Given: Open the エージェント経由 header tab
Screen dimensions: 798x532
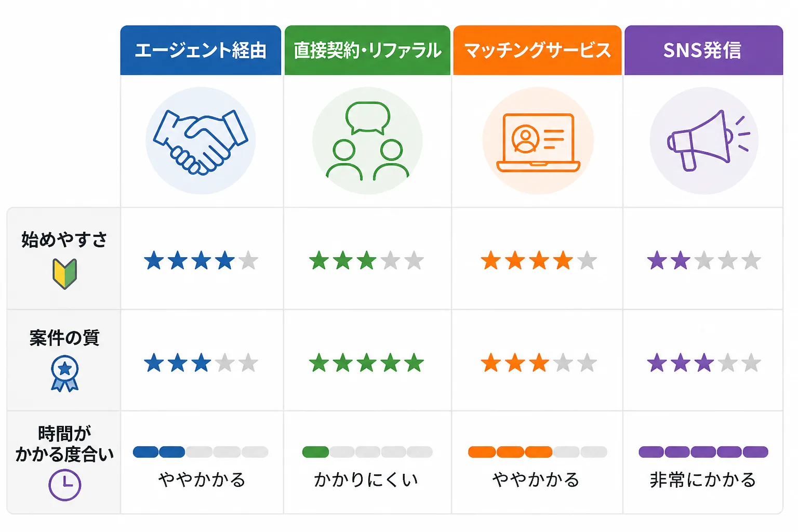Looking at the screenshot, I should [x=201, y=50].
